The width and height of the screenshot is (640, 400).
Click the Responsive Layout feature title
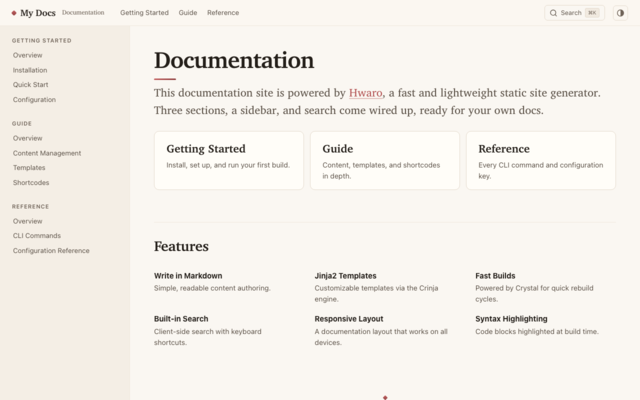349,319
